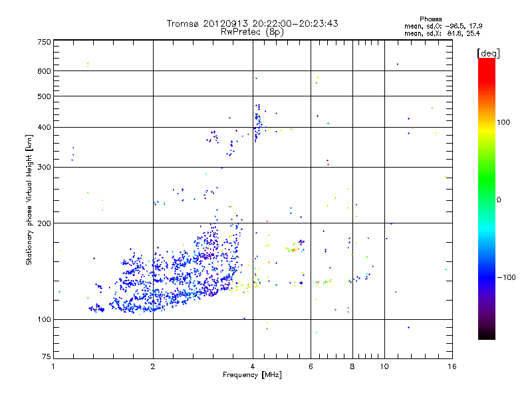Click the colorbar '-100' tick label
The width and height of the screenshot is (532, 399).
tap(506, 277)
